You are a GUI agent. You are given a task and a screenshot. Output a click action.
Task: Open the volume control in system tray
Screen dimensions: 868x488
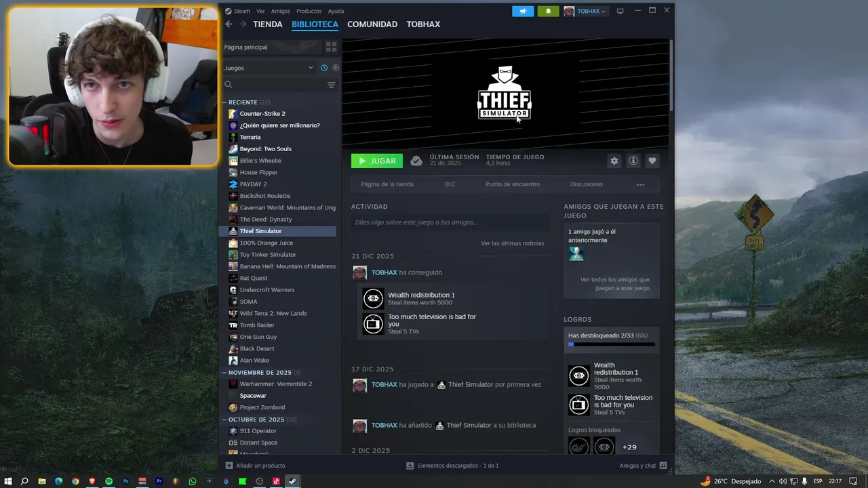(x=784, y=481)
